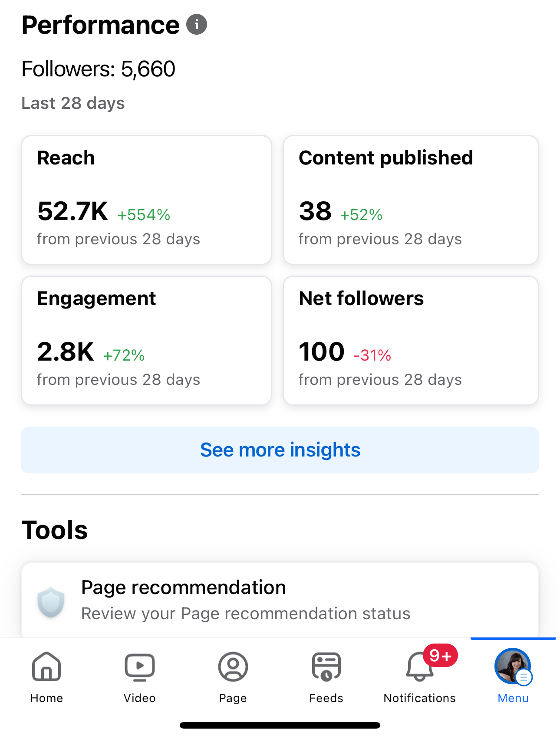Open the Page icon
The width and height of the screenshot is (560, 739).
[x=233, y=667]
